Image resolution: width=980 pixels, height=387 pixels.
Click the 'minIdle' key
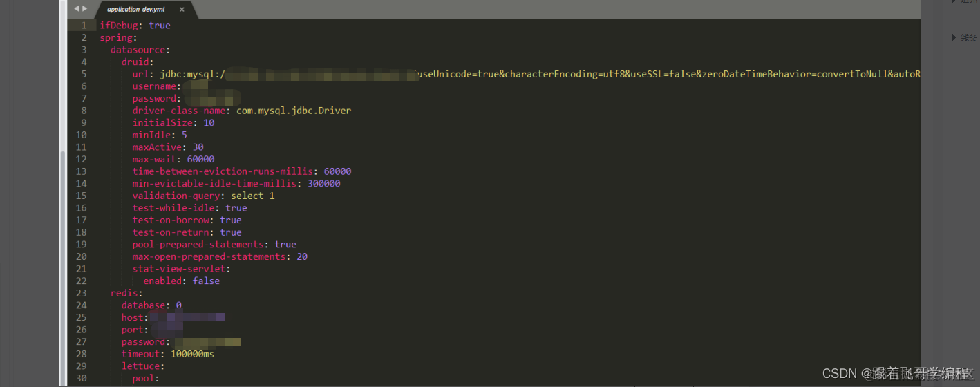152,135
